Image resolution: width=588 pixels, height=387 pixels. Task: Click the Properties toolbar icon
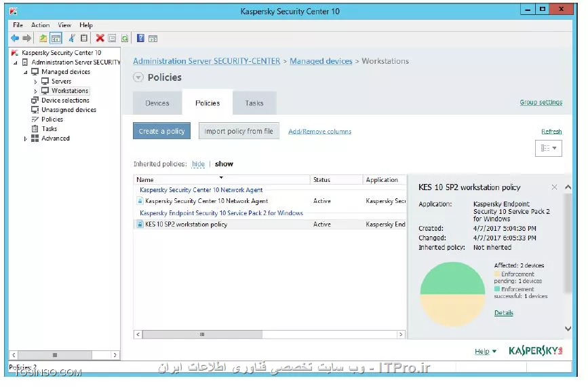point(112,38)
